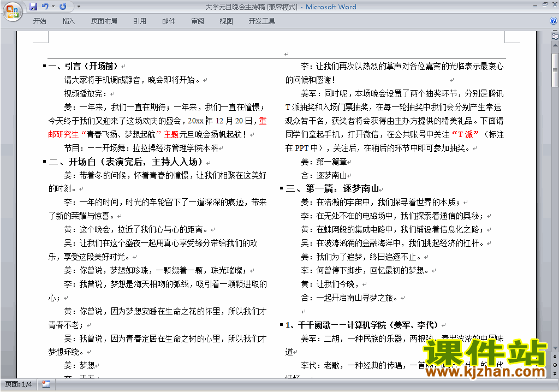Click line 视频播放完：
Viewport: 559px width, 392px height.
point(86,93)
